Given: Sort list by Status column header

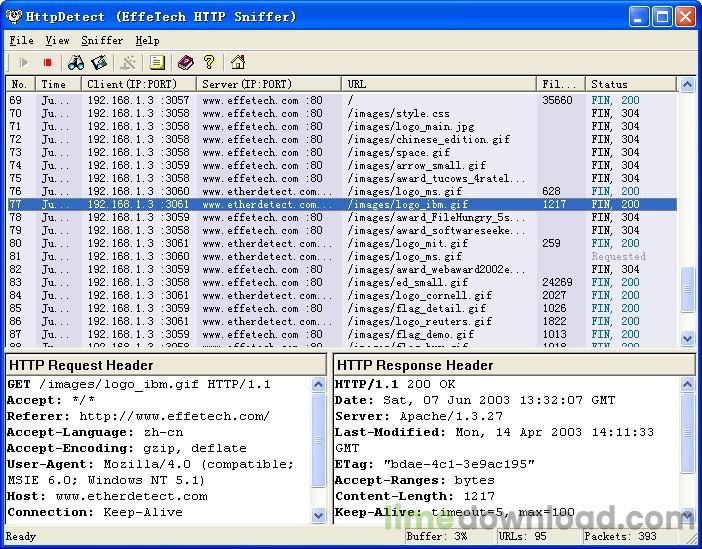Looking at the screenshot, I should 630,85.
